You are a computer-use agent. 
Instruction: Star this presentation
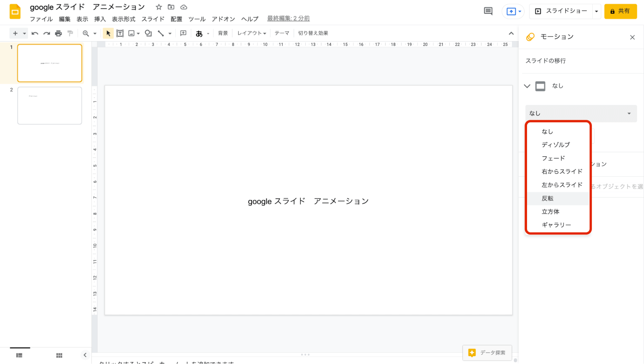pos(159,7)
